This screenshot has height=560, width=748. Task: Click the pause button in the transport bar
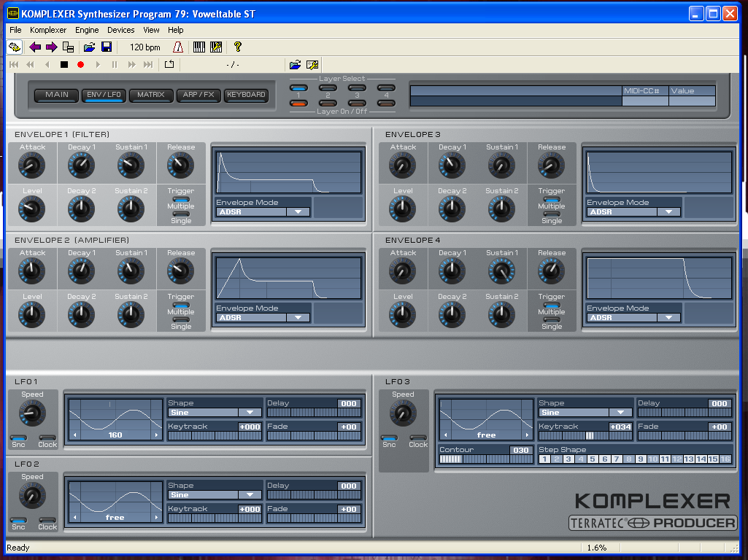click(115, 64)
